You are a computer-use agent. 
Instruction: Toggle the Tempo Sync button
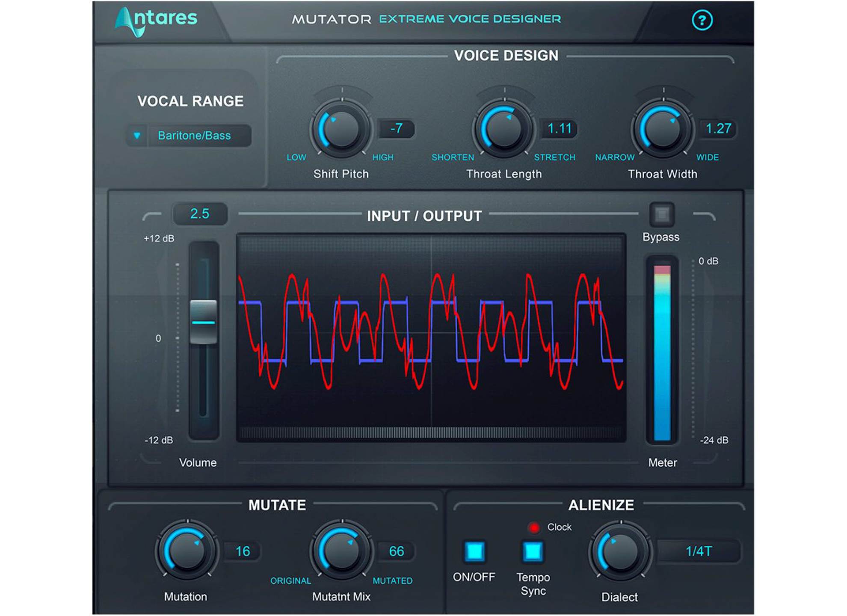click(x=533, y=551)
